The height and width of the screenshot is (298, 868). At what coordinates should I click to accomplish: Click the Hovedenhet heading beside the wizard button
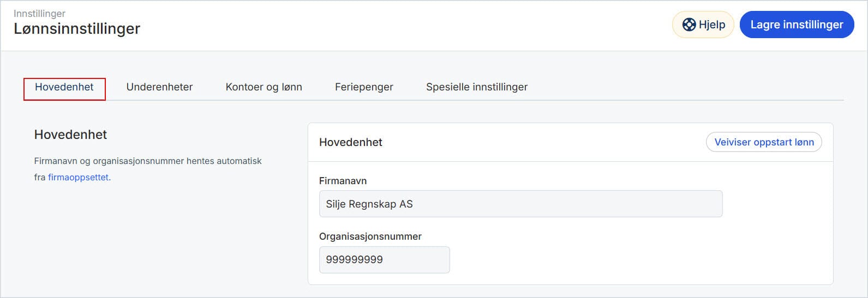[350, 142]
